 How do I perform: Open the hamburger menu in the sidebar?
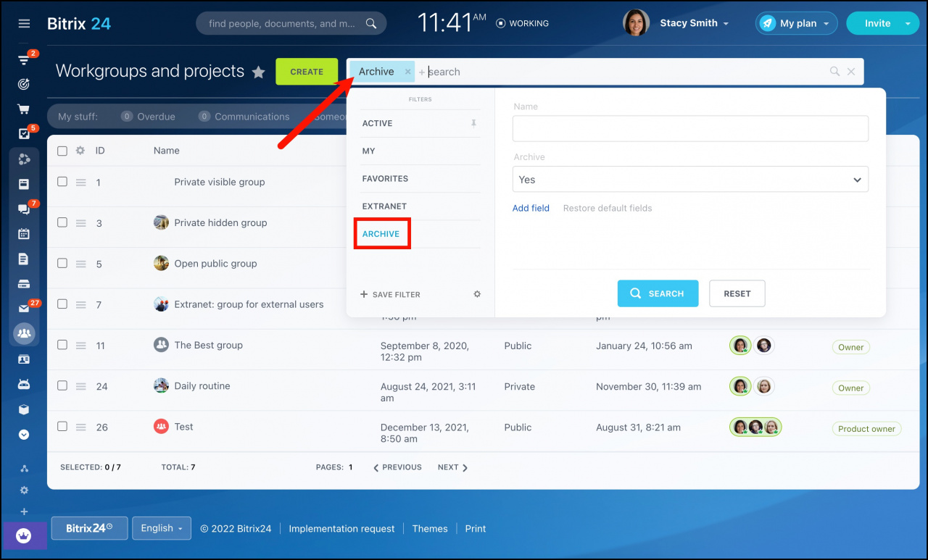[24, 23]
